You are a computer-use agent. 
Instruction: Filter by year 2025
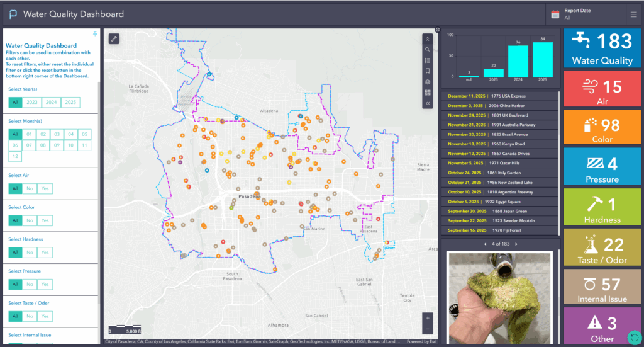click(x=70, y=103)
